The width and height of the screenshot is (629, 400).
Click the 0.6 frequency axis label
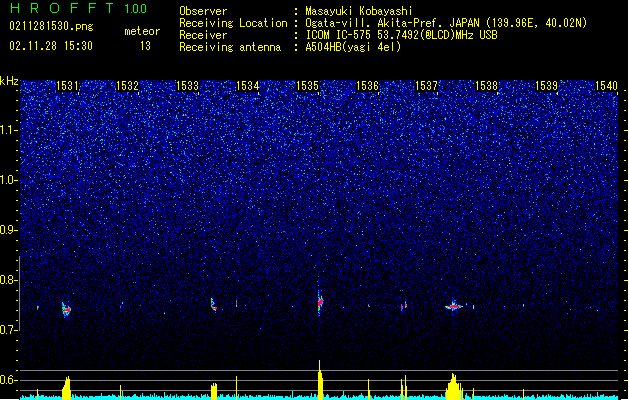[x=9, y=380]
